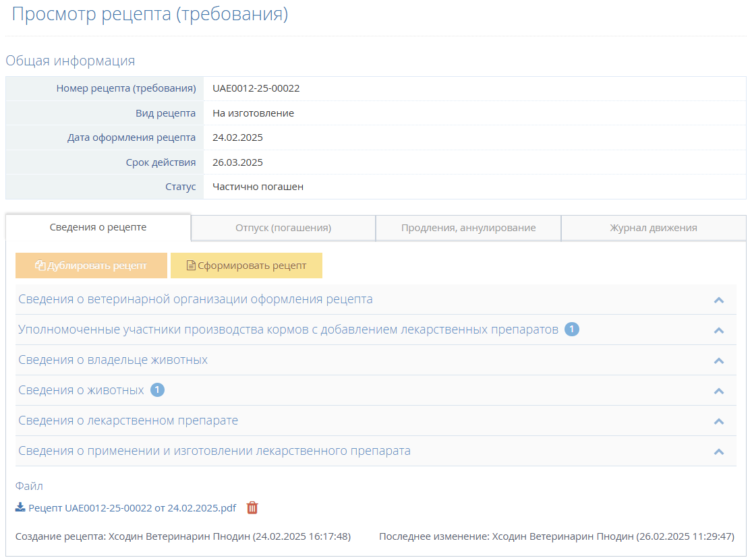Switch to the Отпуск (погашения) tab
This screenshot has width=750, height=560.
283,228
